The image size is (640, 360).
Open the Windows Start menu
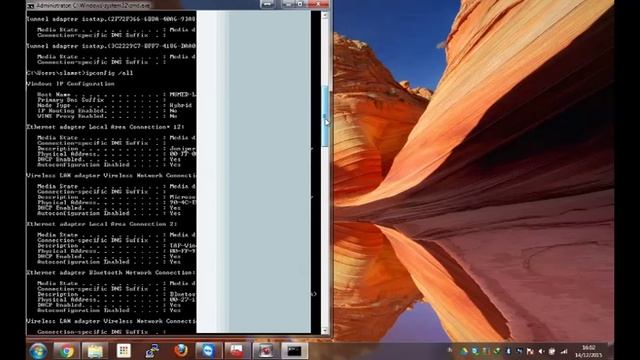(38, 351)
